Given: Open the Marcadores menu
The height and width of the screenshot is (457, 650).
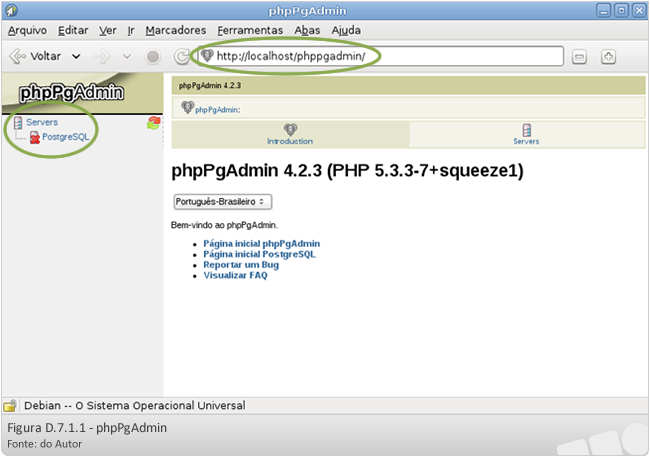Looking at the screenshot, I should pos(176,30).
